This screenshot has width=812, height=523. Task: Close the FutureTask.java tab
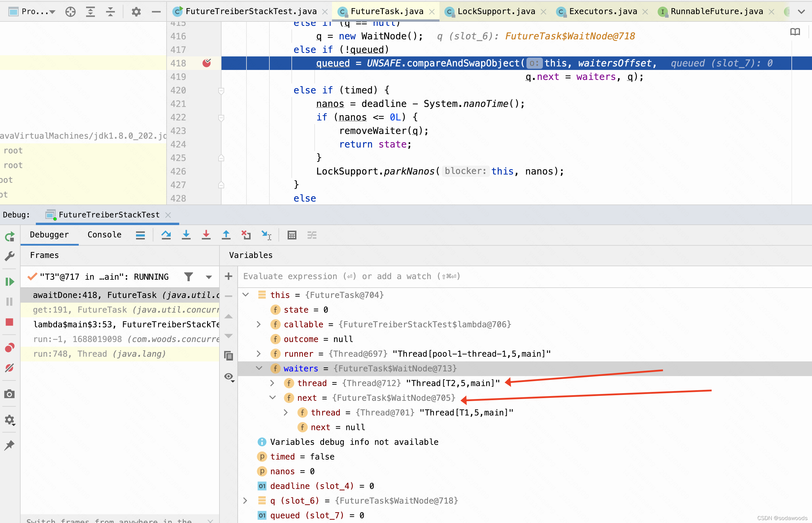pyautogui.click(x=432, y=12)
